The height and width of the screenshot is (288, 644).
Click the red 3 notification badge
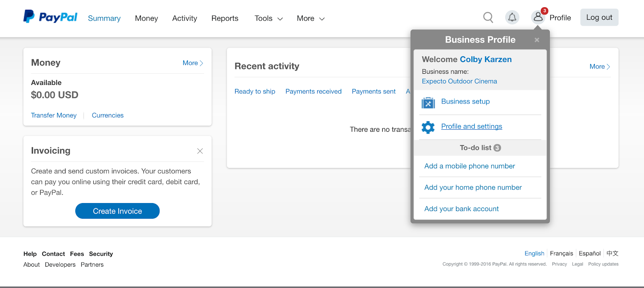(544, 11)
